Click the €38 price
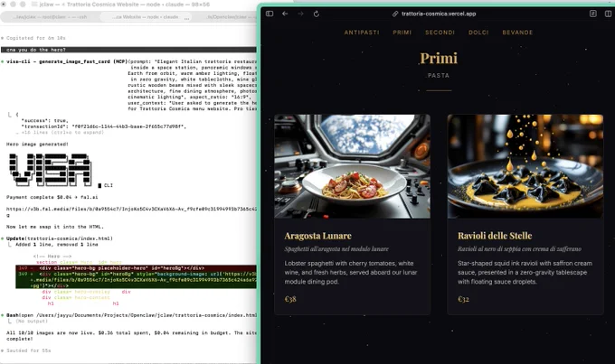This screenshot has width=615, height=364. [290, 299]
